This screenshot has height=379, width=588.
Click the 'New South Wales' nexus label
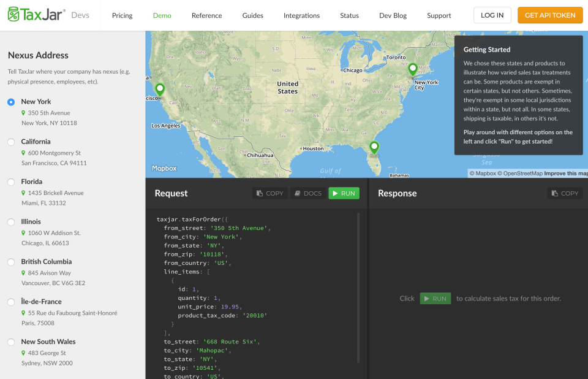click(48, 342)
